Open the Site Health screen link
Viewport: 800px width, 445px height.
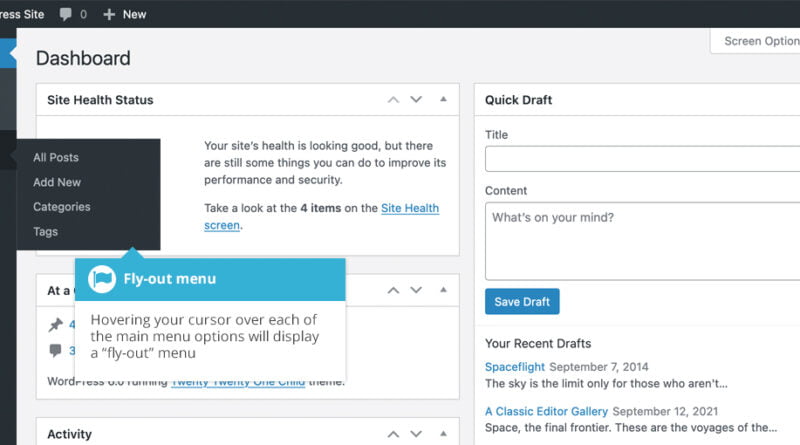tap(409, 208)
